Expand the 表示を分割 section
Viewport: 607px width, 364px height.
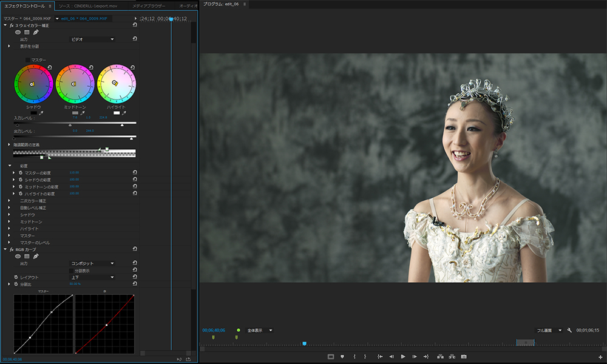[9, 46]
